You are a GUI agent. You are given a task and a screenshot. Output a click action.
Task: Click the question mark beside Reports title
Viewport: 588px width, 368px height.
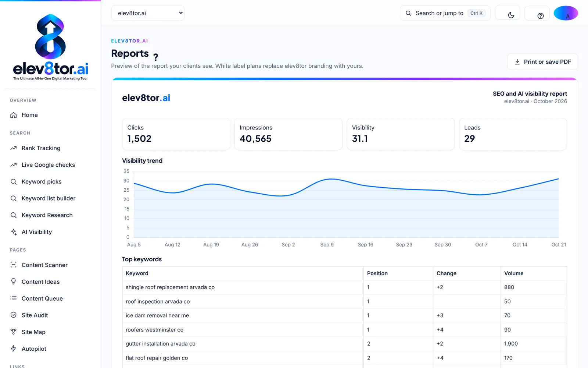[156, 57]
